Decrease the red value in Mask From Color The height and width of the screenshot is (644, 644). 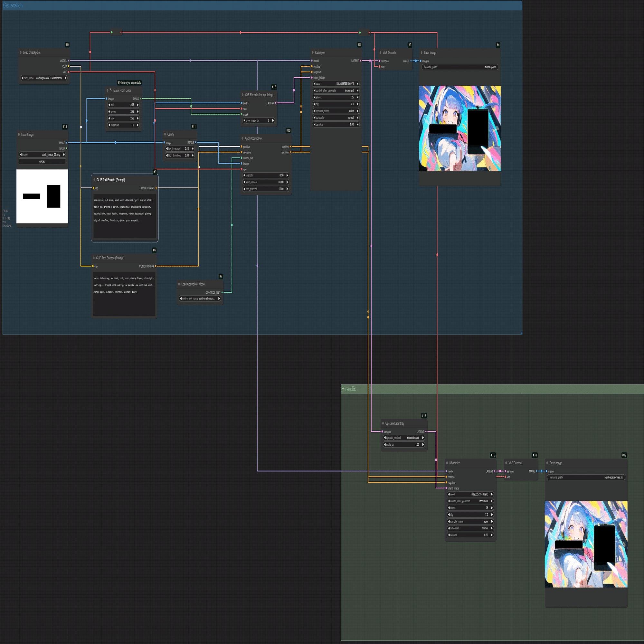[109, 105]
